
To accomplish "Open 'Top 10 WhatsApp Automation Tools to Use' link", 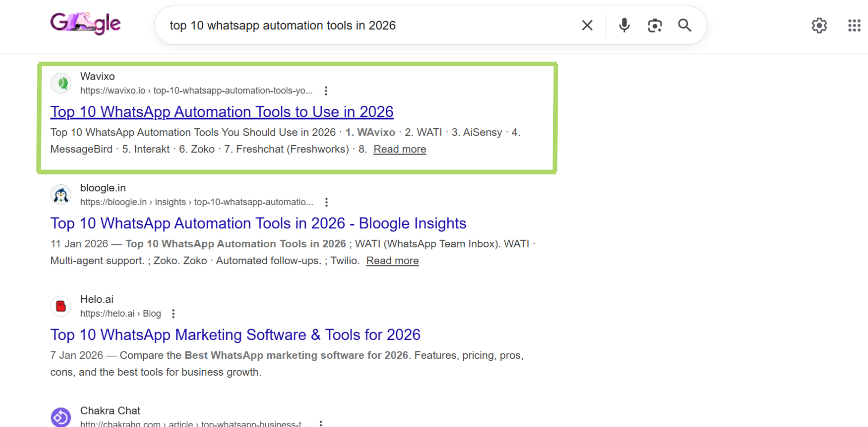I will click(222, 112).
